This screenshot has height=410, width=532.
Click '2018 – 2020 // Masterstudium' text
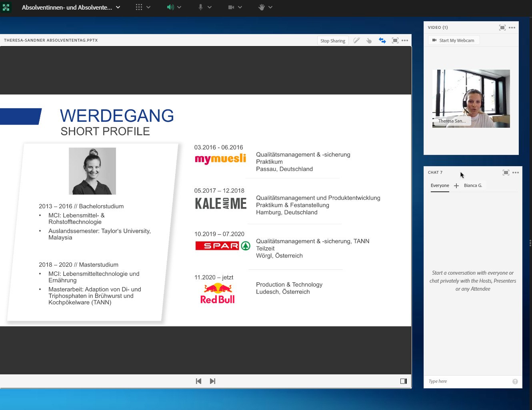tap(78, 265)
